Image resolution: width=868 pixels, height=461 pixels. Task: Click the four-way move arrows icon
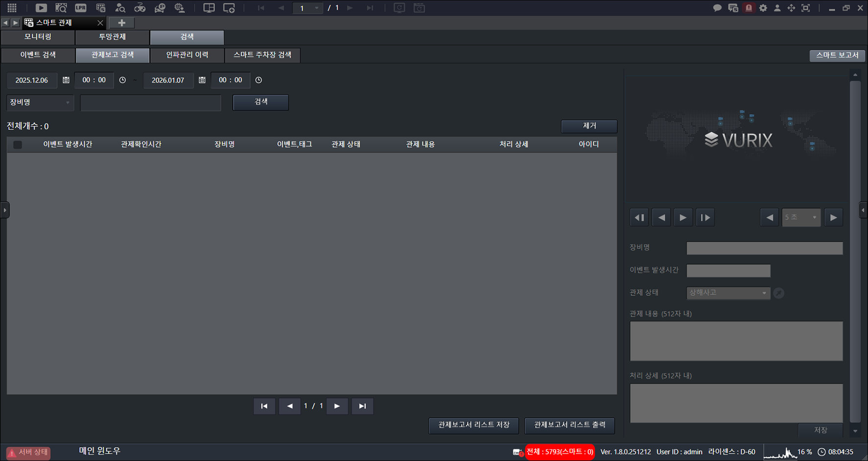pos(791,8)
